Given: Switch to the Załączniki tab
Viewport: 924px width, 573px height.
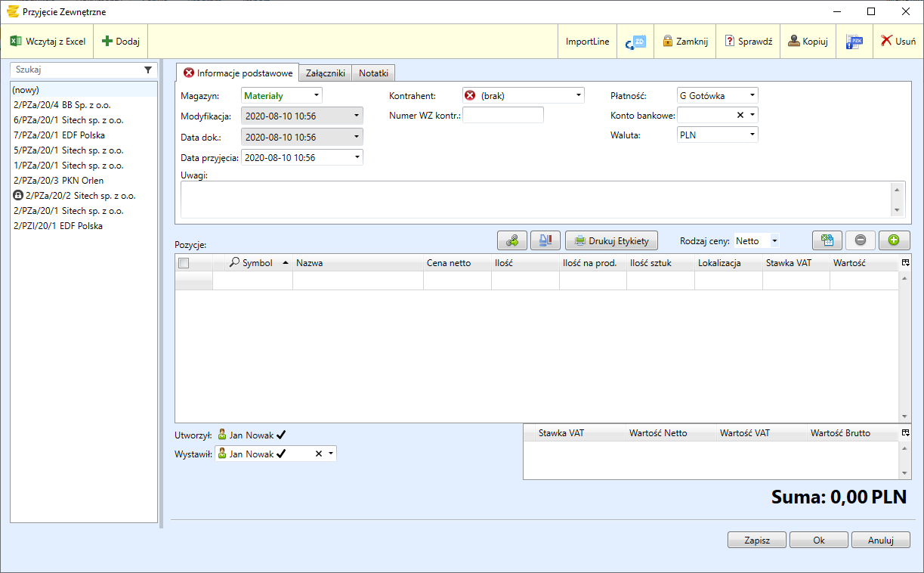Looking at the screenshot, I should click(326, 73).
